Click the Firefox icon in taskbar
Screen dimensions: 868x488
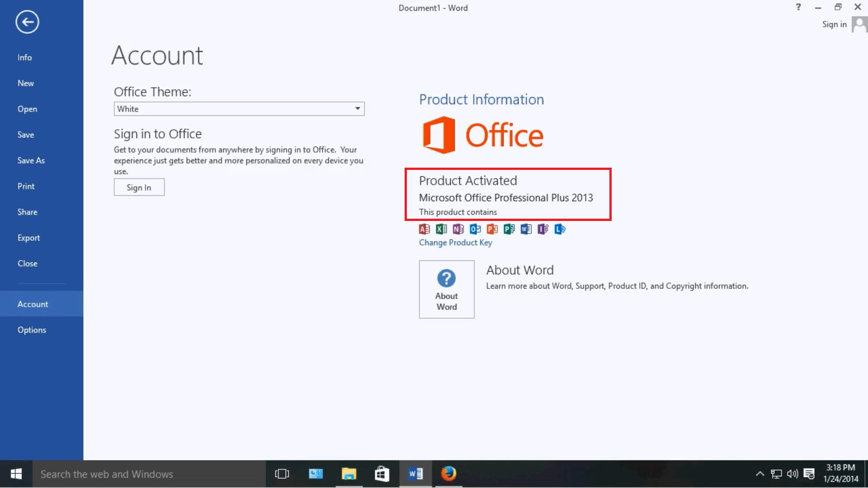pos(448,474)
